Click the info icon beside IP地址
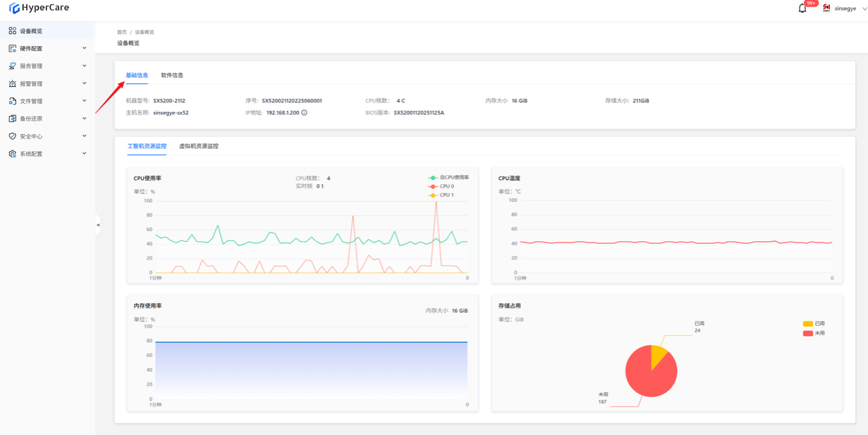Image resolution: width=868 pixels, height=435 pixels. [x=304, y=112]
